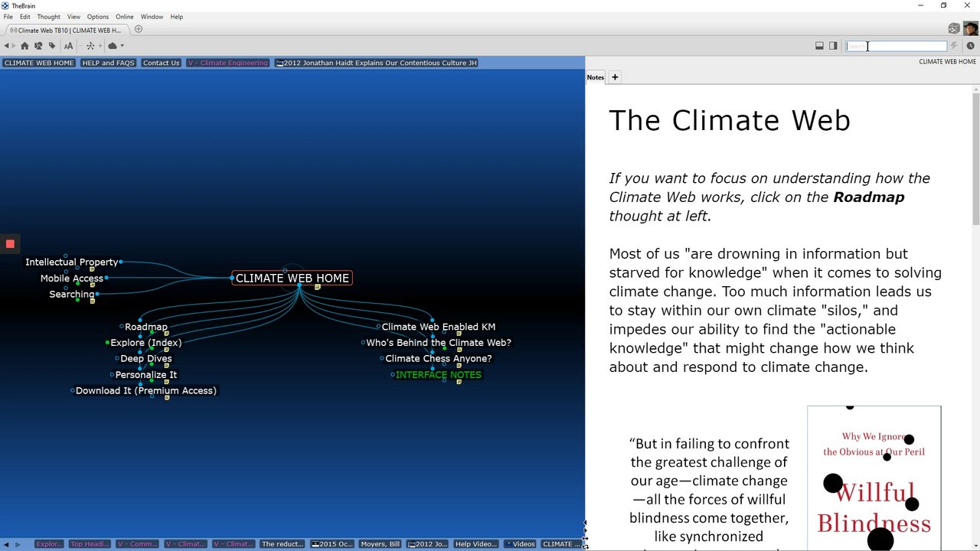980x551 pixels.
Task: Open the Personalize It thought
Action: click(146, 374)
